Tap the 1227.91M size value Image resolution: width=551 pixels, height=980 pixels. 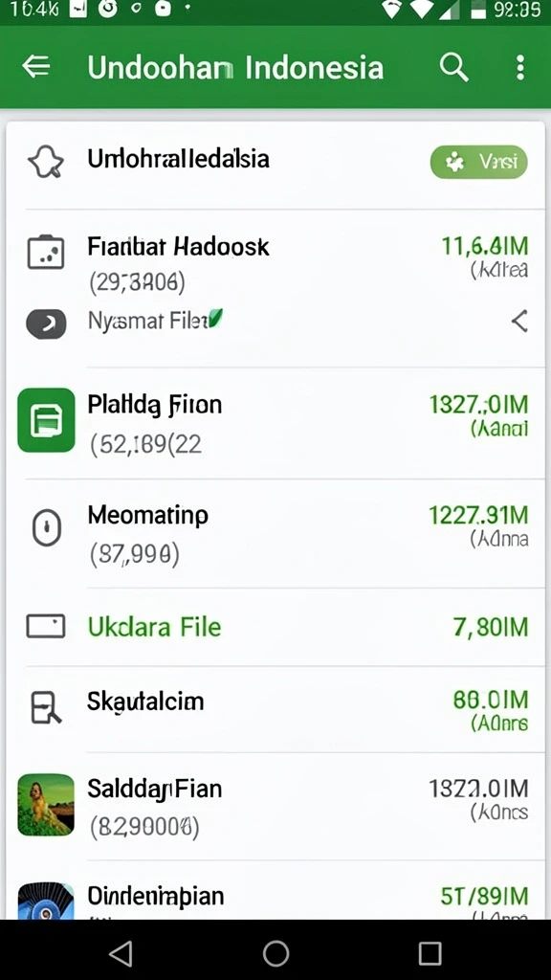coord(478,516)
